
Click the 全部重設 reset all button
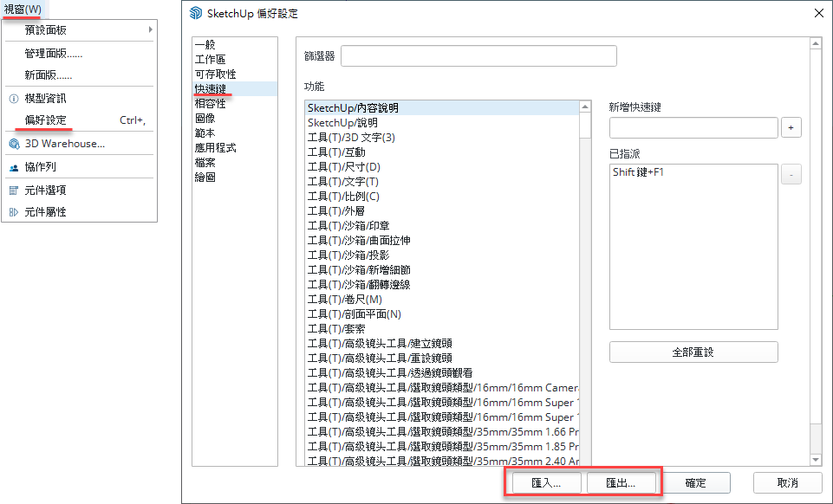coord(693,352)
